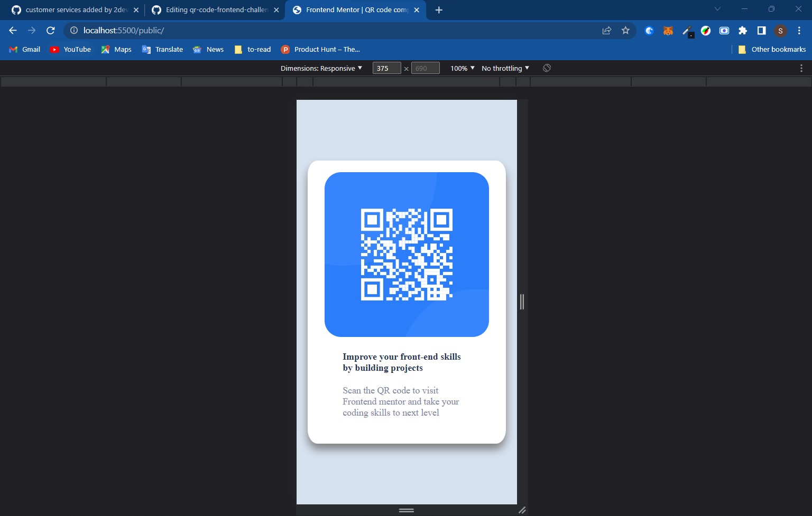Open the Other bookmarks folder
This screenshot has height=516, width=812.
772,49
